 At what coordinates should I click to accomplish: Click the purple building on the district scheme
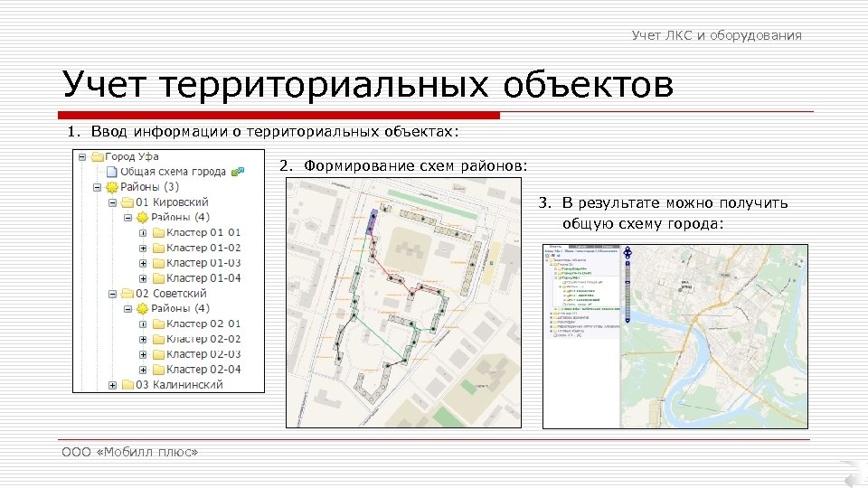(372, 221)
